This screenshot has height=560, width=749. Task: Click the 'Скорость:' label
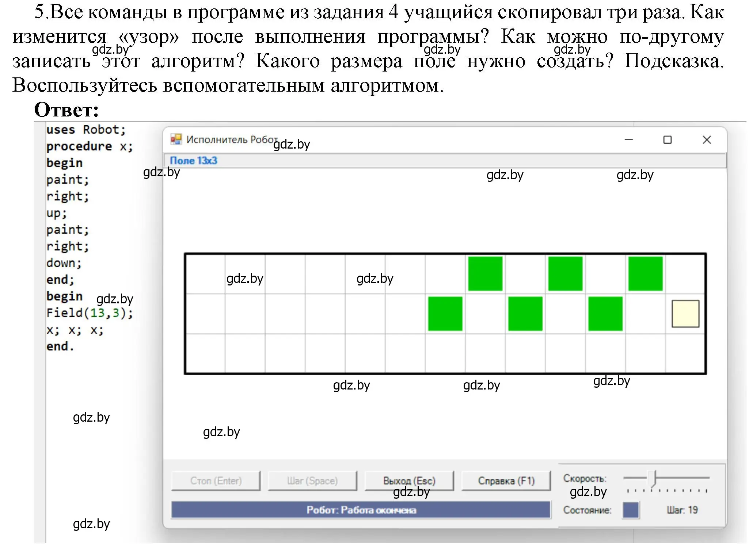pyautogui.click(x=585, y=478)
